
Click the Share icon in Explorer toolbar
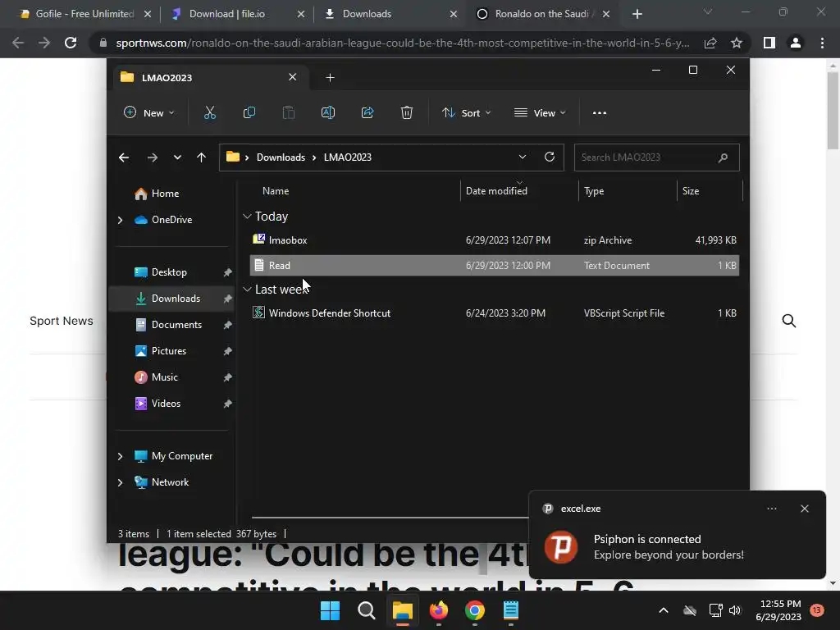(367, 112)
